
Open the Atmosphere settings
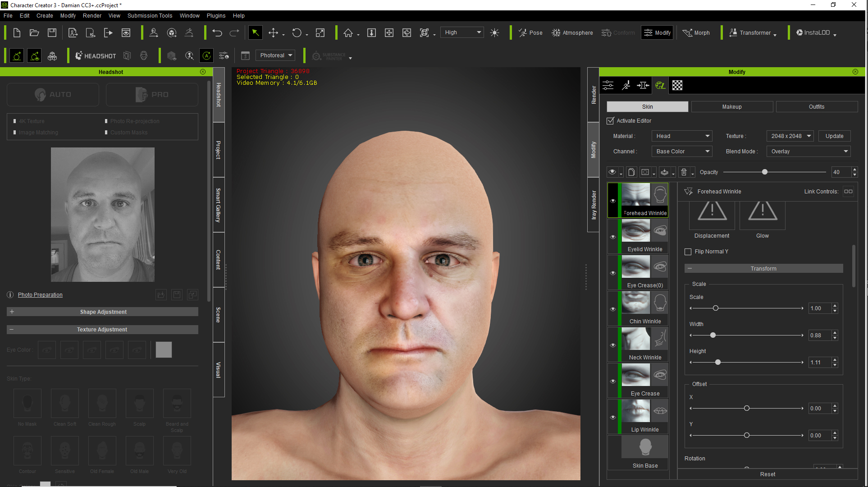572,32
